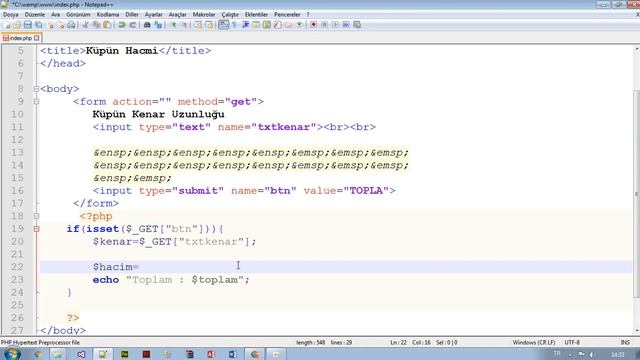
Task: Toggle file monitoring eye icon
Action: [300, 25]
